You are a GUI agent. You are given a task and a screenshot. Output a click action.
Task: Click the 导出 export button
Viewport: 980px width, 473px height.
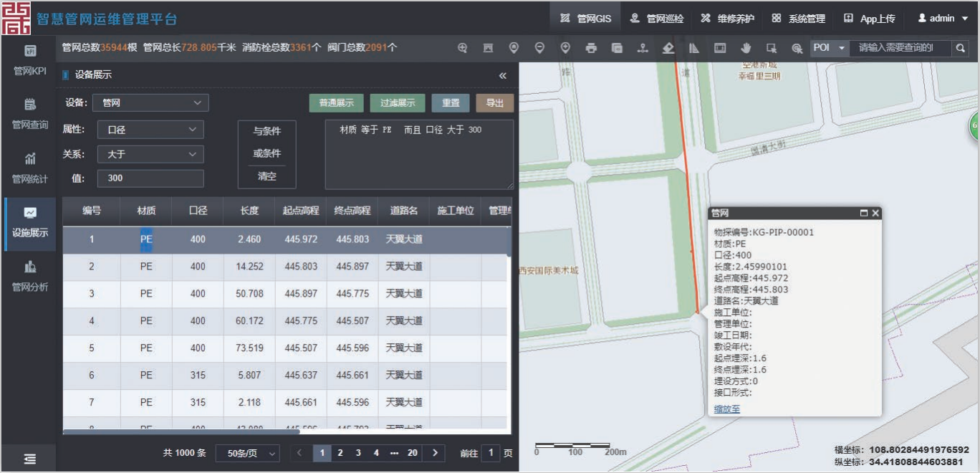pos(494,103)
